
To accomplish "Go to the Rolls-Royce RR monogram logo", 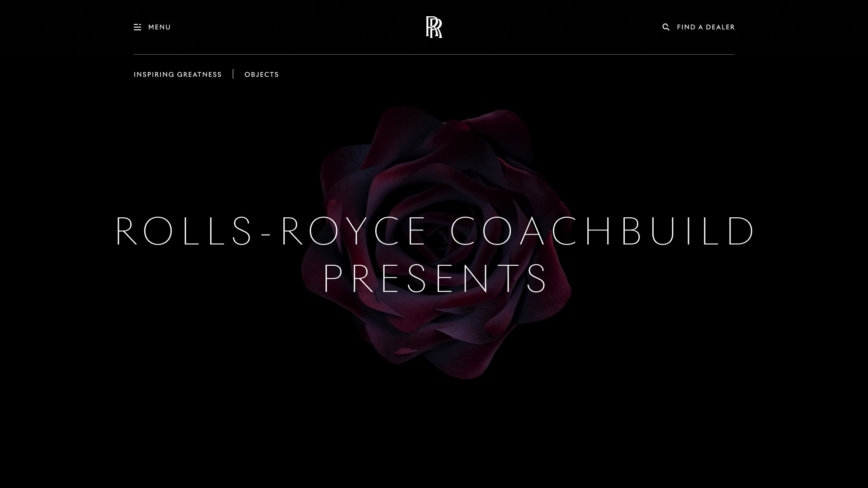I will pyautogui.click(x=434, y=27).
